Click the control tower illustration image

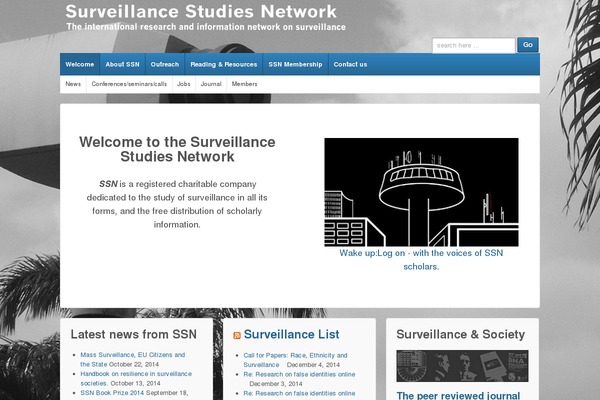(x=421, y=192)
